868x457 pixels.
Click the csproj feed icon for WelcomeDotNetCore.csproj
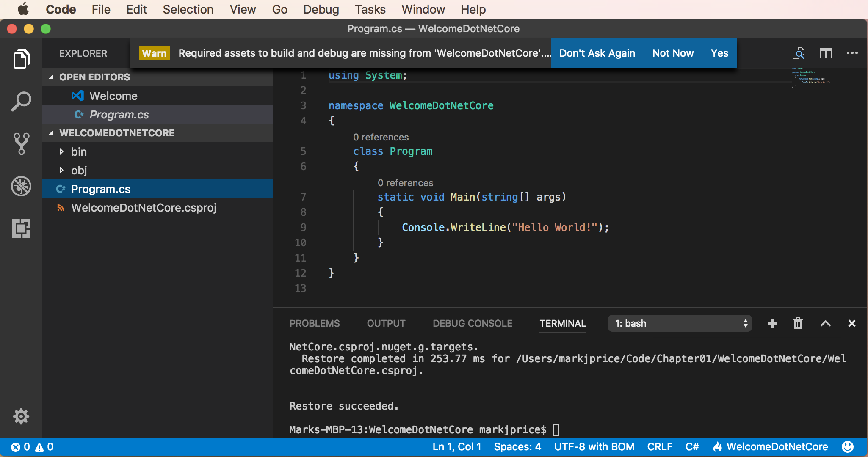pos(61,208)
